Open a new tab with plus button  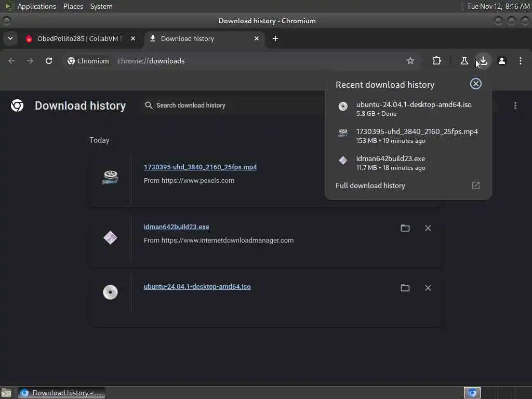(x=275, y=38)
